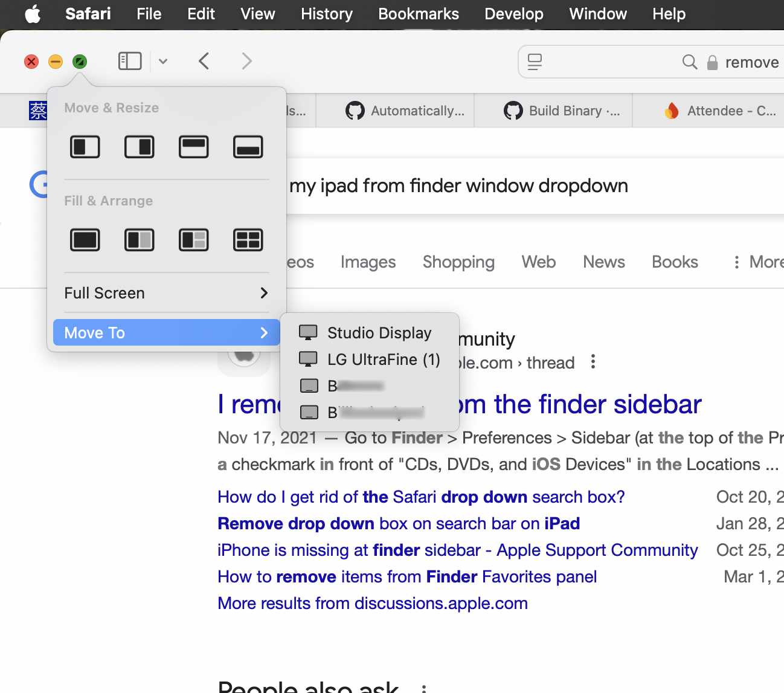Tile window to right half icon
This screenshot has height=693, width=784.
click(x=140, y=147)
